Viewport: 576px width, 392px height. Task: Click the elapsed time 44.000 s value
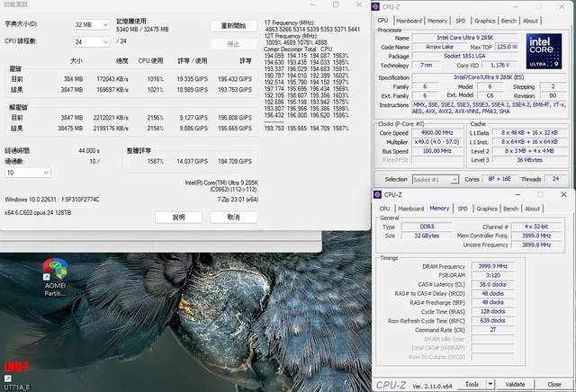point(89,151)
